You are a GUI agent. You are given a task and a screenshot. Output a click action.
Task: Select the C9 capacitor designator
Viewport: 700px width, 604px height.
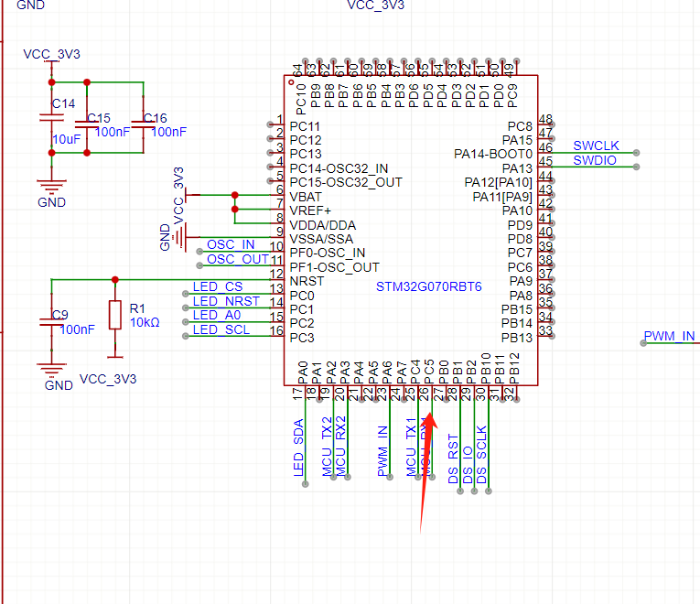coord(59,315)
